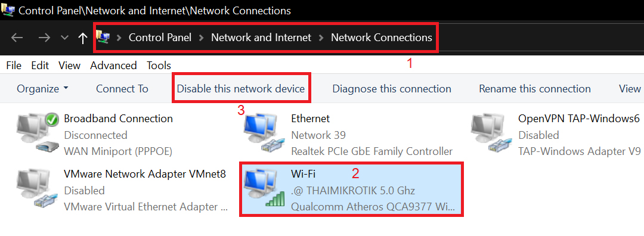
Task: Open the File menu
Action: [14, 66]
